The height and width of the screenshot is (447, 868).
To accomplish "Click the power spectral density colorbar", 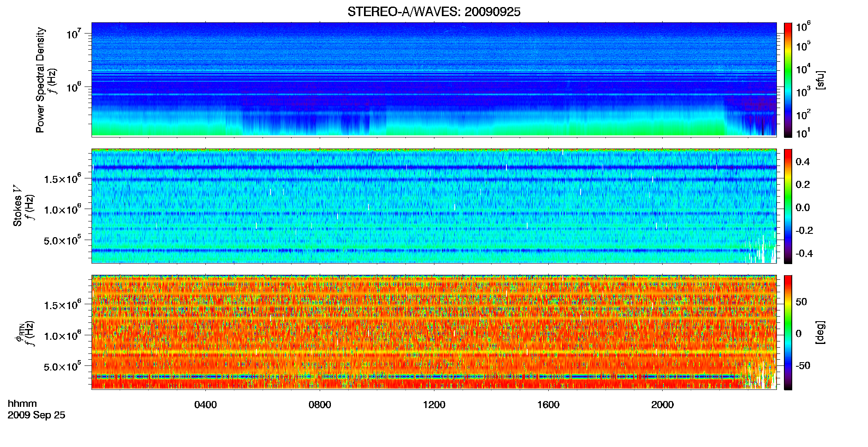I will coord(788,80).
